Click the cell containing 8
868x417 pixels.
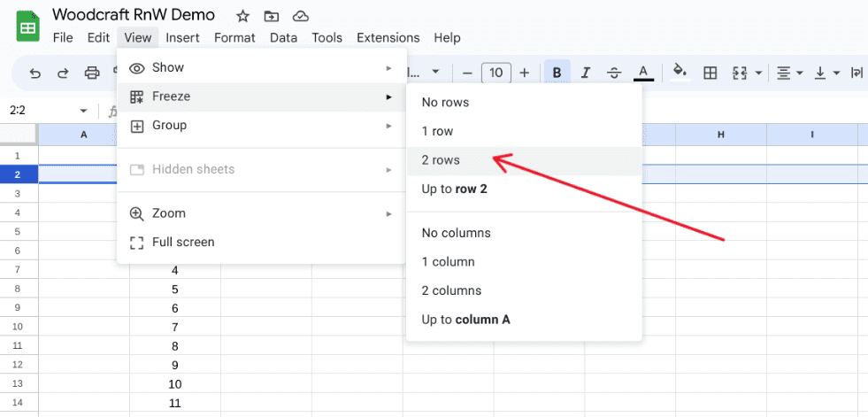(x=175, y=346)
